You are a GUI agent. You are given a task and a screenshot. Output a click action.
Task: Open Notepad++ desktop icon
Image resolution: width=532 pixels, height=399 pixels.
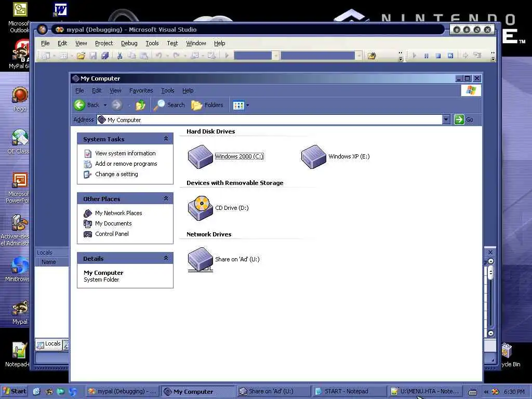coord(18,354)
